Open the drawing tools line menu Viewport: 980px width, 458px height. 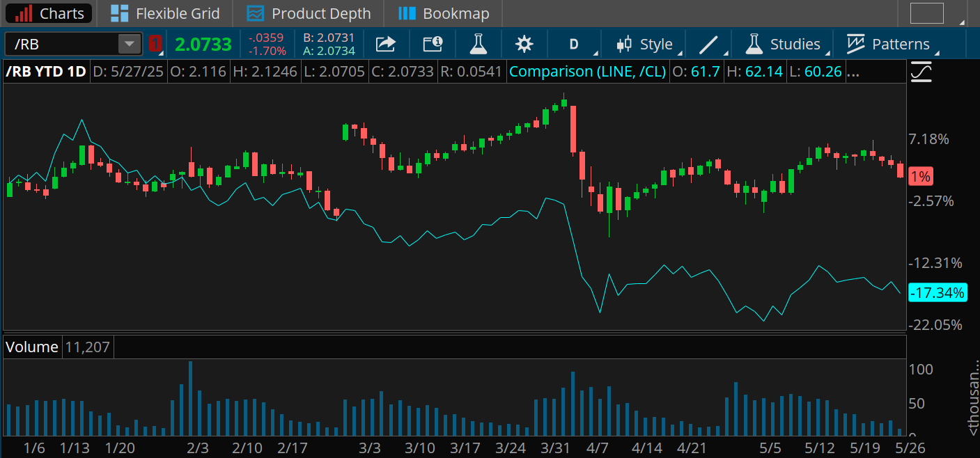click(709, 45)
